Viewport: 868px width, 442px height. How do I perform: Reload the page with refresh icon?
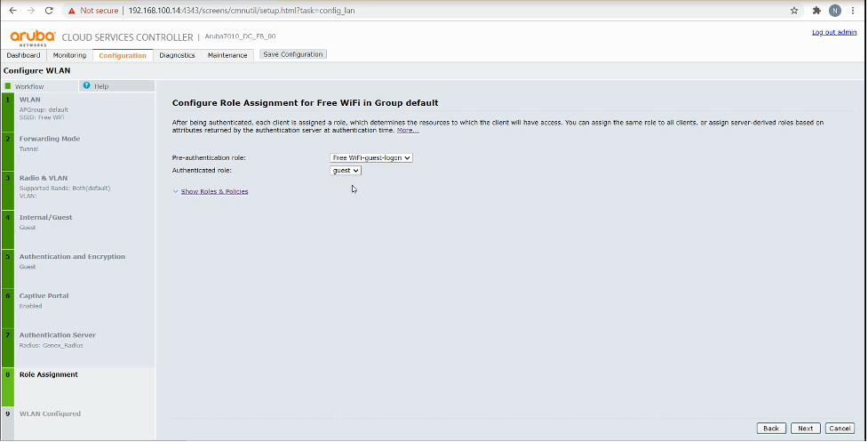click(49, 11)
